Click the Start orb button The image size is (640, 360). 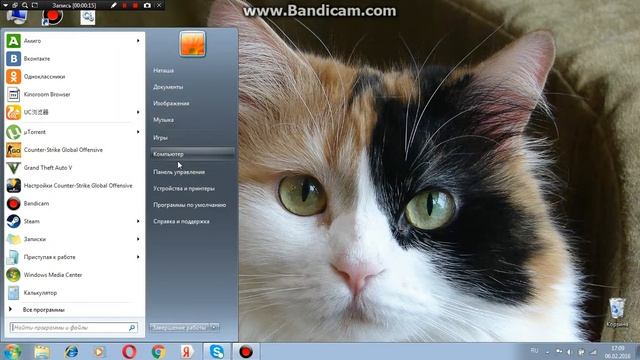tap(12, 351)
